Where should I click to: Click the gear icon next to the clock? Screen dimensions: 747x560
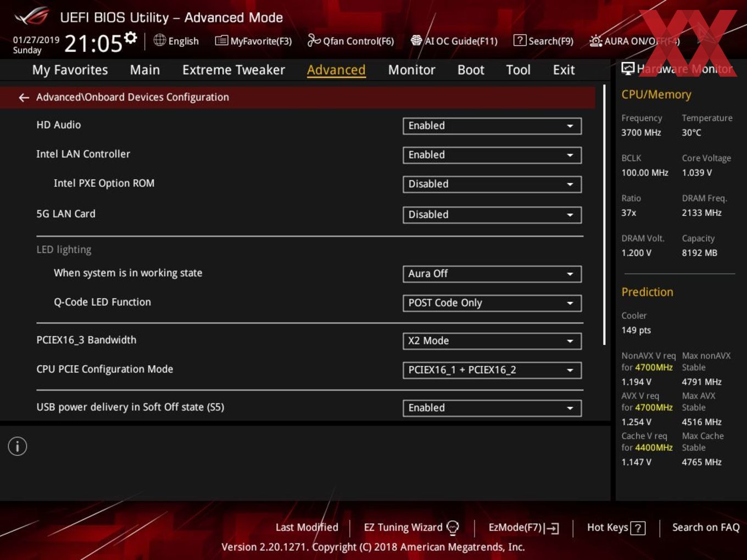pos(131,37)
